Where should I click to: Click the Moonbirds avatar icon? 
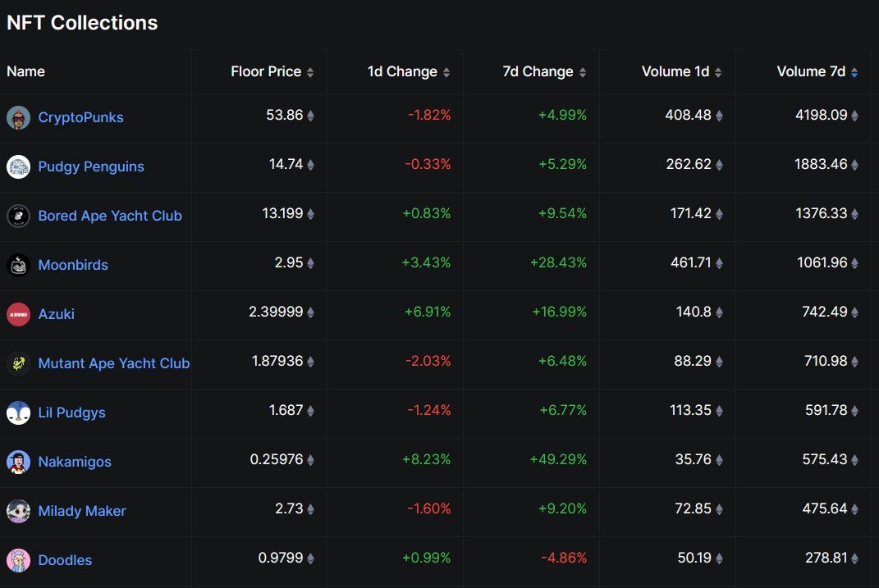[18, 264]
